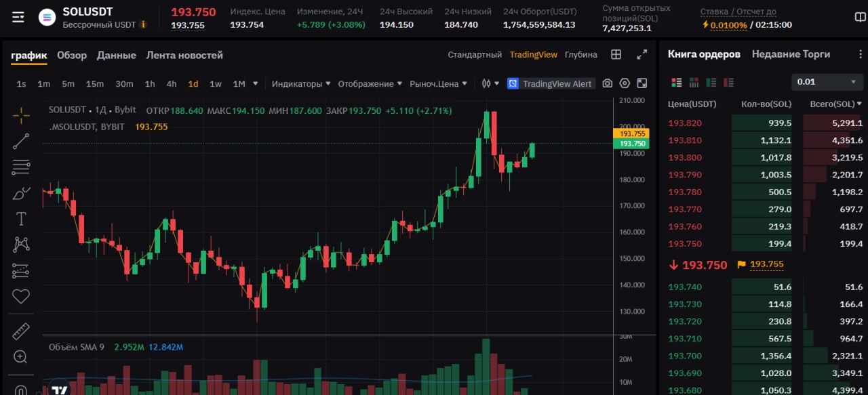Select the crosshair cursor tool
This screenshot has width=868, height=395.
point(21,115)
